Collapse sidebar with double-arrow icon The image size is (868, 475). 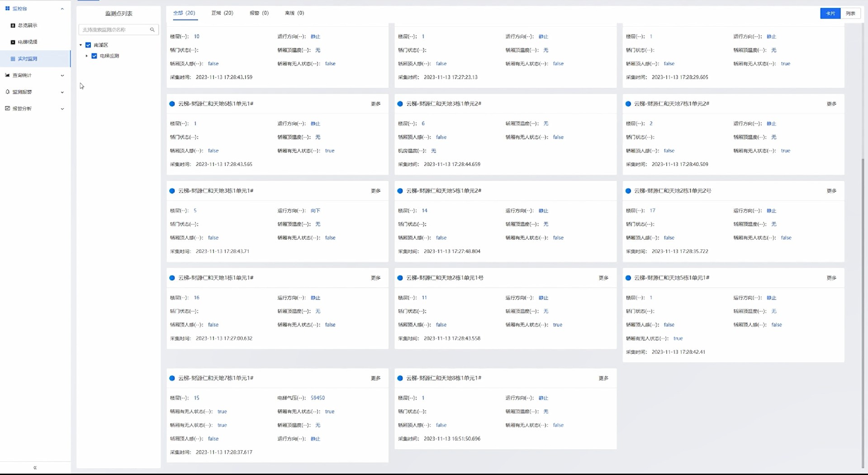(x=35, y=468)
